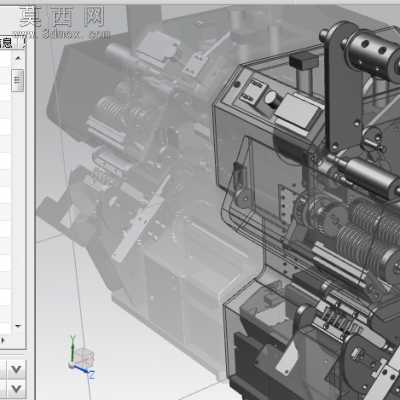Click the Z axis of the coordinate triad
The width and height of the screenshot is (400, 400).
click(86, 371)
